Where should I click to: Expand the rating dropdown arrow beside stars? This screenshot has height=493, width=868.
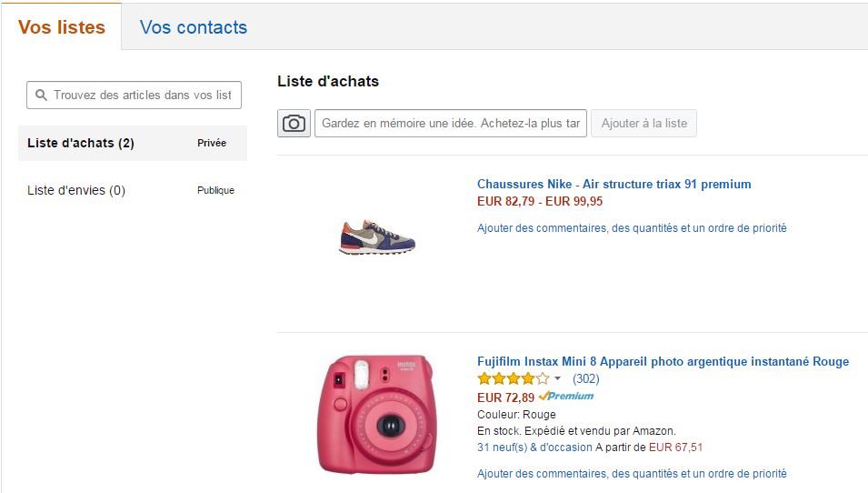point(557,379)
